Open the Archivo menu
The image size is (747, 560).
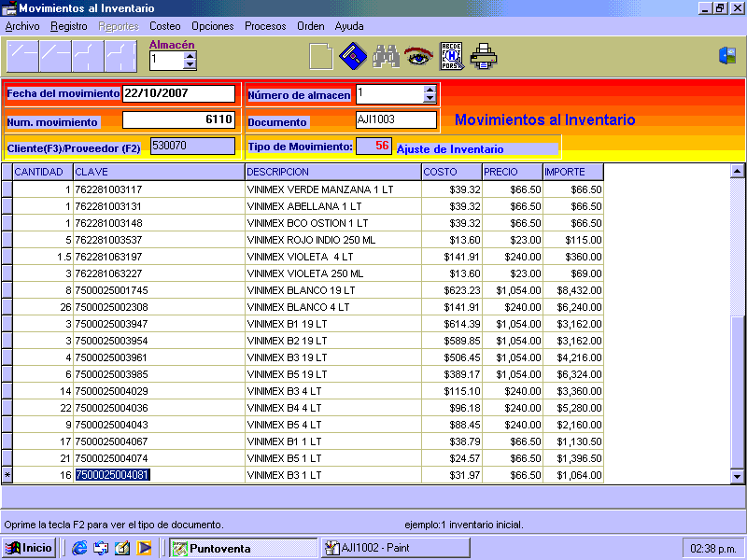(x=22, y=26)
